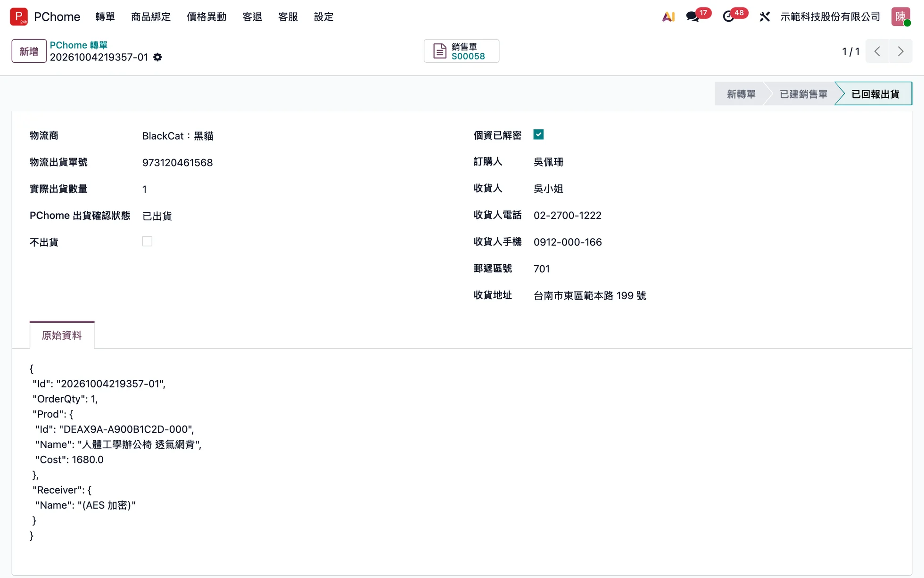This screenshot has width=924, height=578.
Task: Click JSON receiver name (AES 加密)
Action: (107, 505)
